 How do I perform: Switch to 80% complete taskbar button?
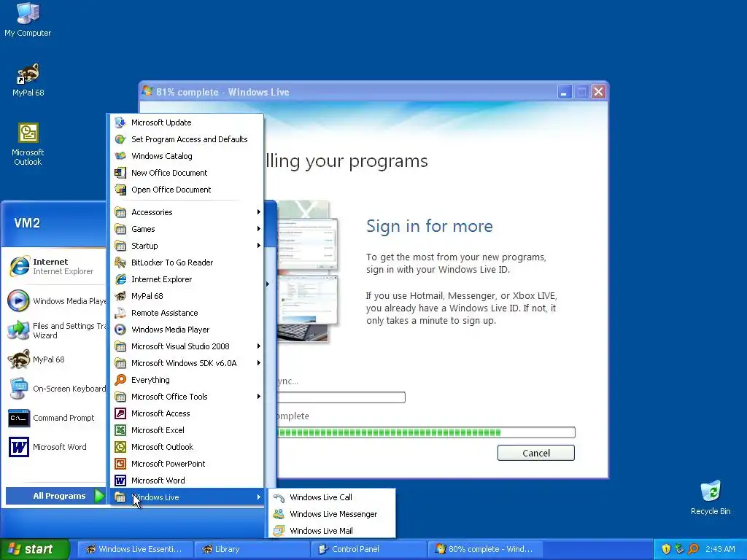[484, 549]
